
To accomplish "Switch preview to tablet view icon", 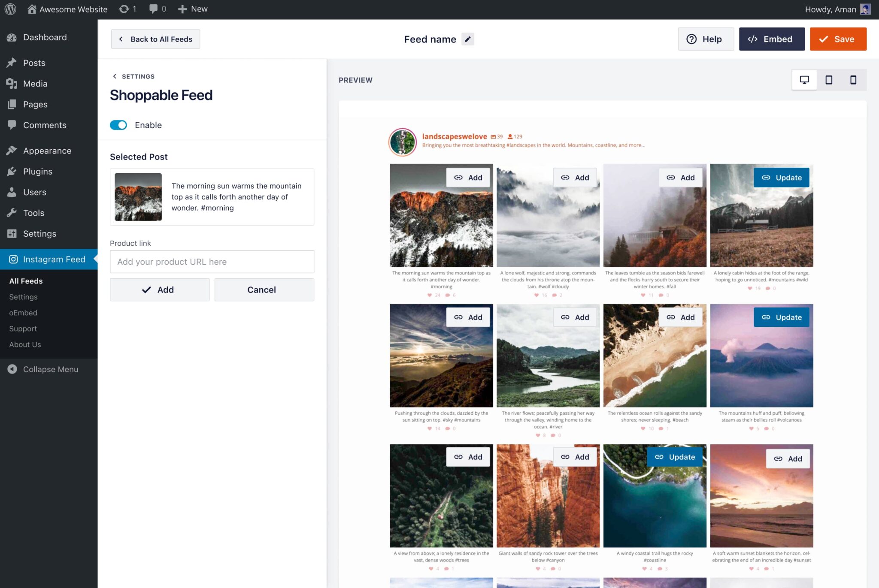I will click(x=829, y=80).
